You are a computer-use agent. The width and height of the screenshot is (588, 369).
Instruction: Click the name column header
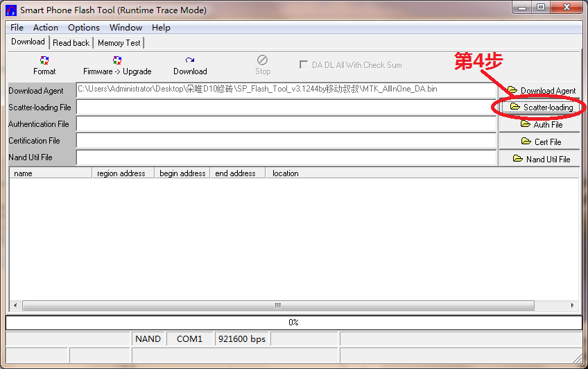pyautogui.click(x=51, y=173)
